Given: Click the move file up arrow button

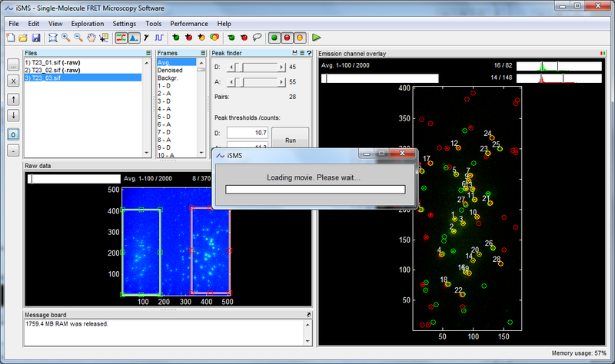Looking at the screenshot, I should pos(12,99).
